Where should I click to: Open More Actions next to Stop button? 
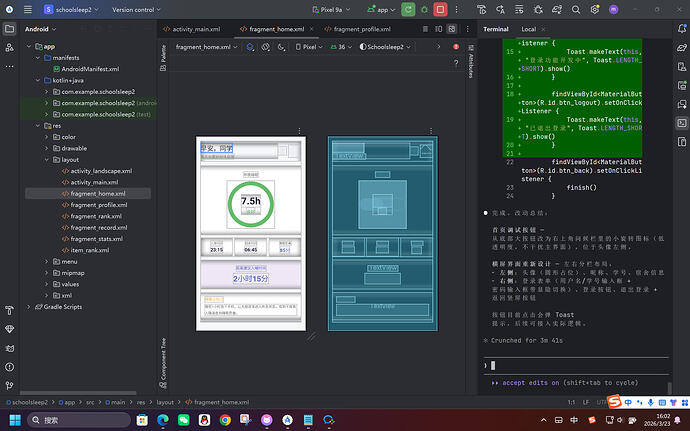pos(456,9)
